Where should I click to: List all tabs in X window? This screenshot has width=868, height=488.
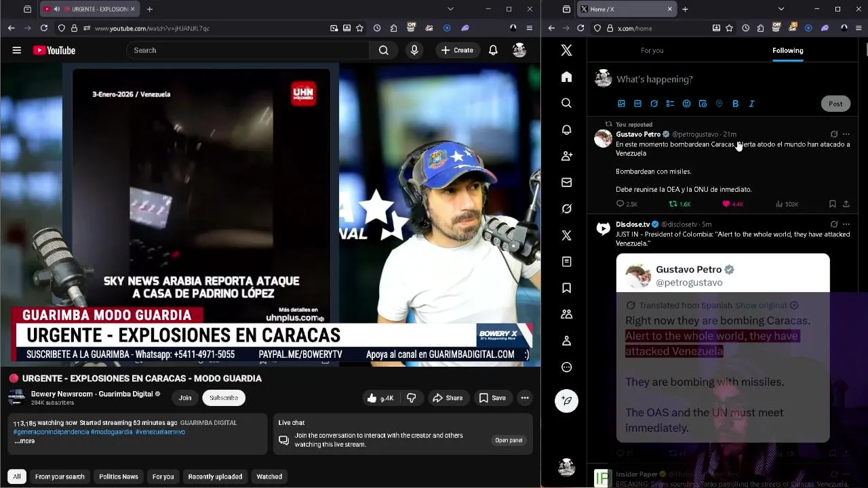click(x=781, y=9)
